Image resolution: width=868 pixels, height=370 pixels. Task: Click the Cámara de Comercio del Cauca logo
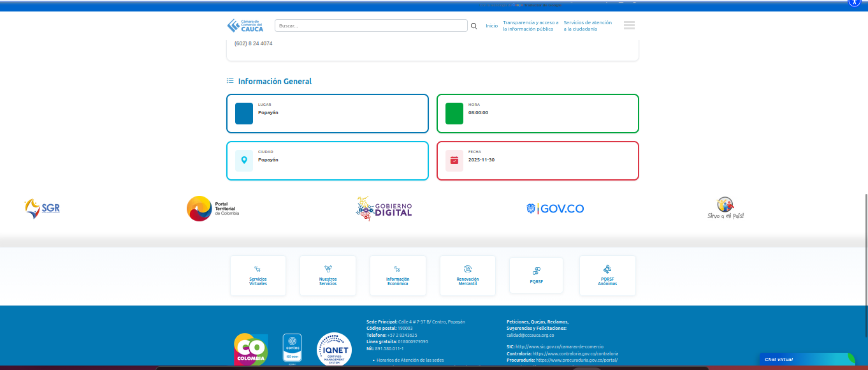pyautogui.click(x=245, y=26)
